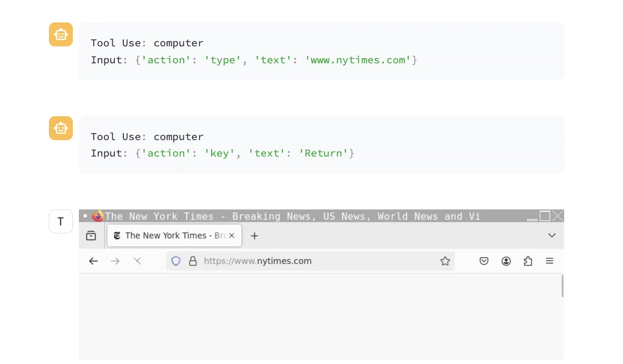Screen dimensions: 623x364
Task: Go forward one page
Action: [115, 261]
